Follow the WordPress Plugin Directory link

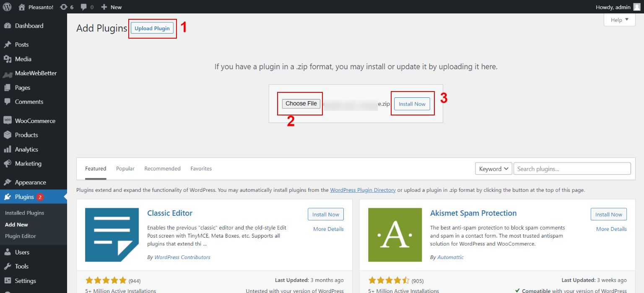pyautogui.click(x=363, y=190)
